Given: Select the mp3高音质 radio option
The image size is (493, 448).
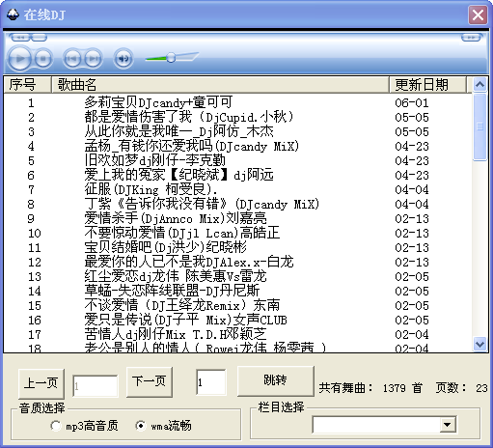Looking at the screenshot, I should 56,426.
